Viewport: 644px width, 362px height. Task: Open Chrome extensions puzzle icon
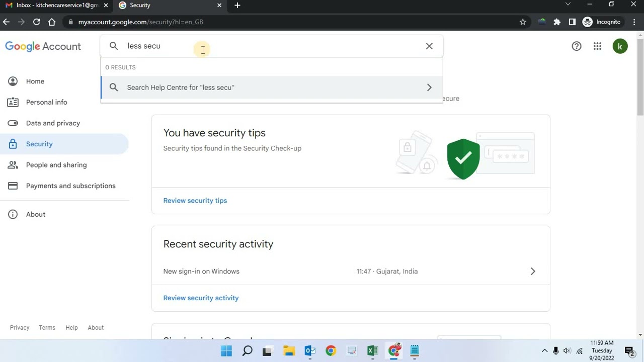557,22
